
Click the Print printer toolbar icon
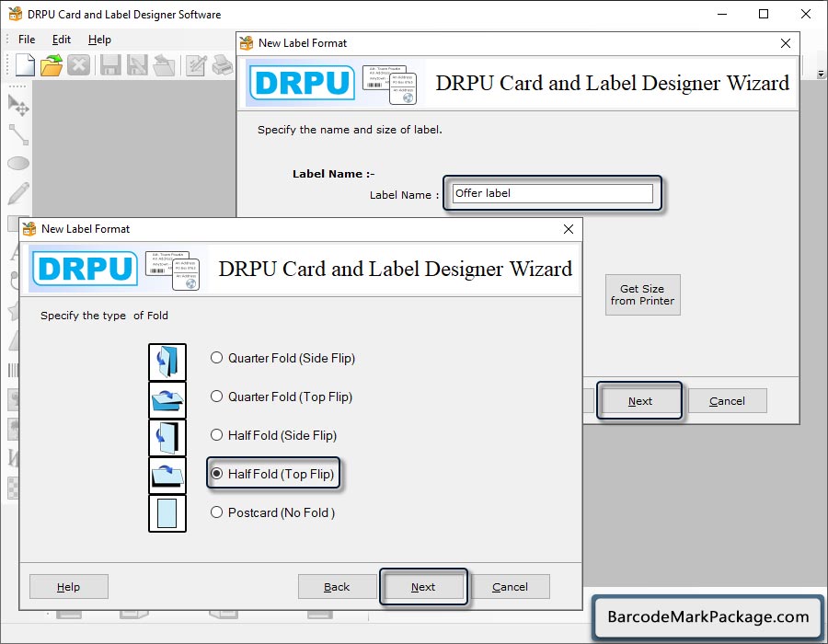(223, 65)
